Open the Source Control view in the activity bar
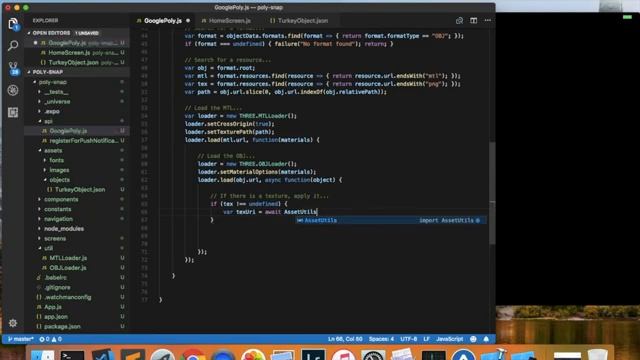 tap(13, 68)
